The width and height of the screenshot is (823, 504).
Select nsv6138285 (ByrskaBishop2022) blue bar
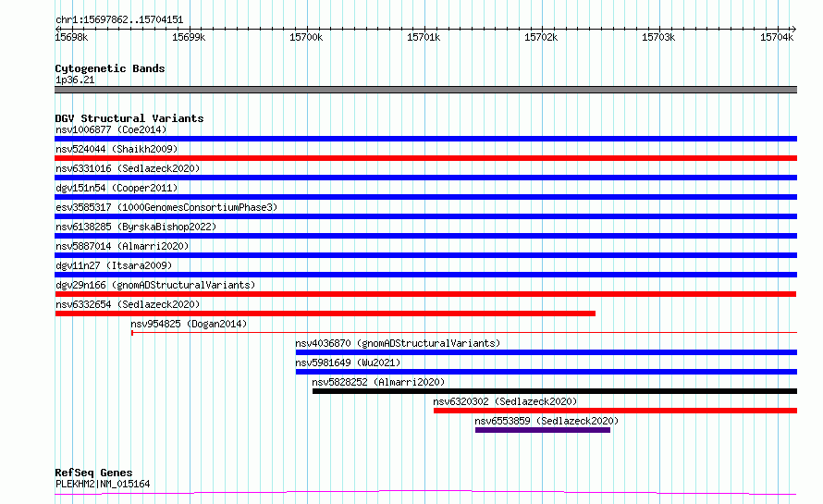[x=425, y=236]
